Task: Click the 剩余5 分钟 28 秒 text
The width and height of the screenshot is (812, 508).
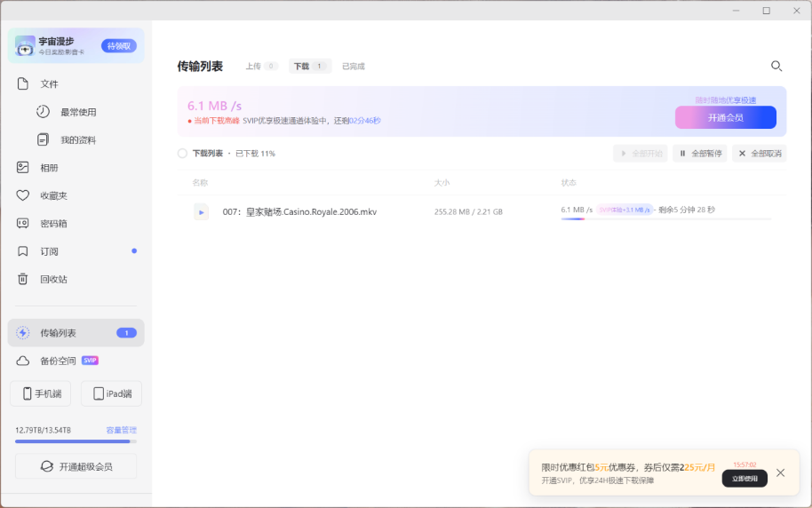Action: coord(687,210)
